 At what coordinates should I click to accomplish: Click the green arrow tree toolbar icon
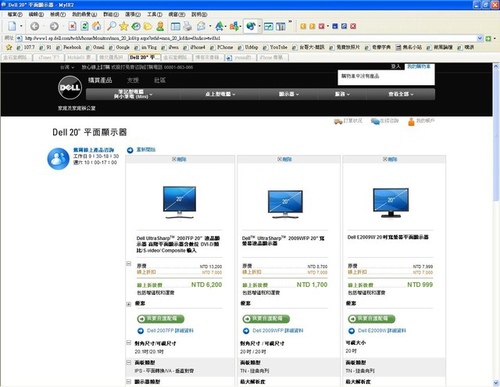[x=219, y=26]
